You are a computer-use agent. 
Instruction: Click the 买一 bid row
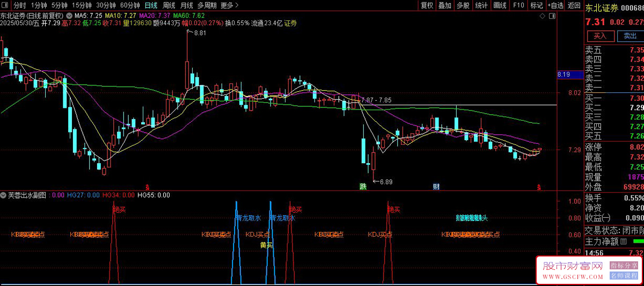point(614,98)
